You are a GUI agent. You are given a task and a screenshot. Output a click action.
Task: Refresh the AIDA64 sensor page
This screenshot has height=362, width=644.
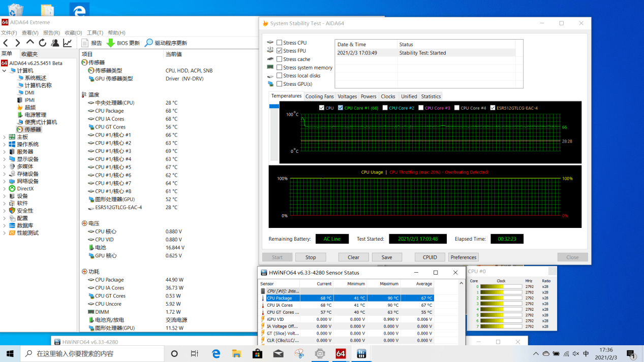[43, 43]
